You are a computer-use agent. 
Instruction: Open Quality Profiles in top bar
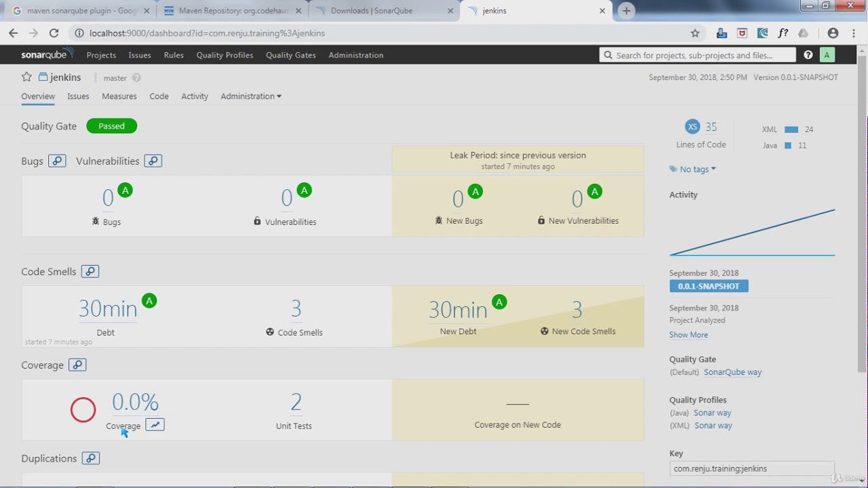(x=224, y=55)
